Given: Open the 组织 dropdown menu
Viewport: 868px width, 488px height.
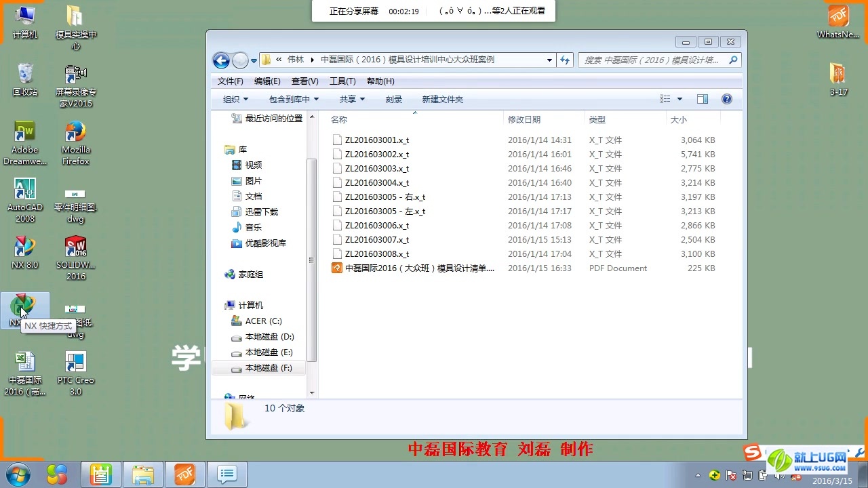Looking at the screenshot, I should [235, 99].
